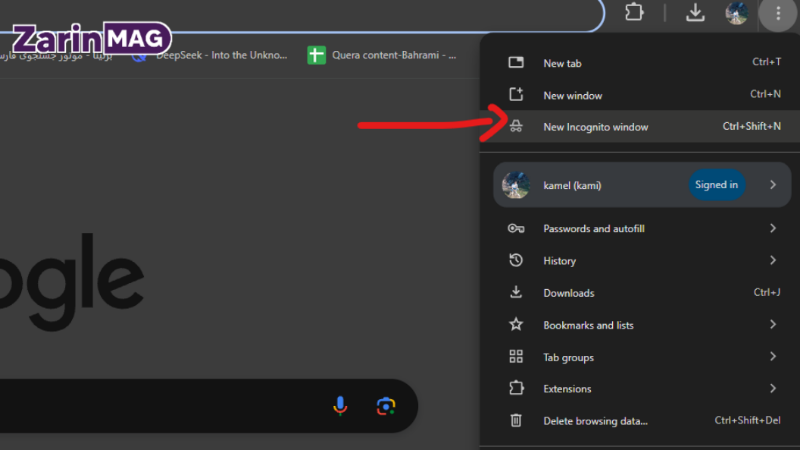The height and width of the screenshot is (450, 800).
Task: Open the Quera content-Bahrami bookmark
Action: coord(382,55)
